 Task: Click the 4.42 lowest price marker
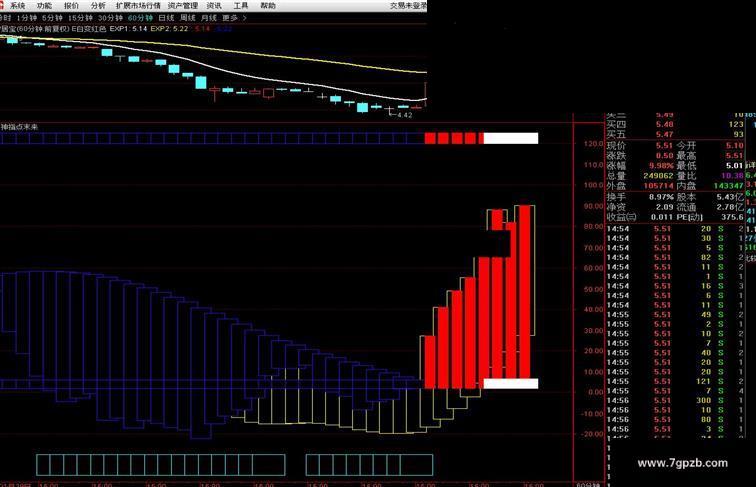click(404, 115)
